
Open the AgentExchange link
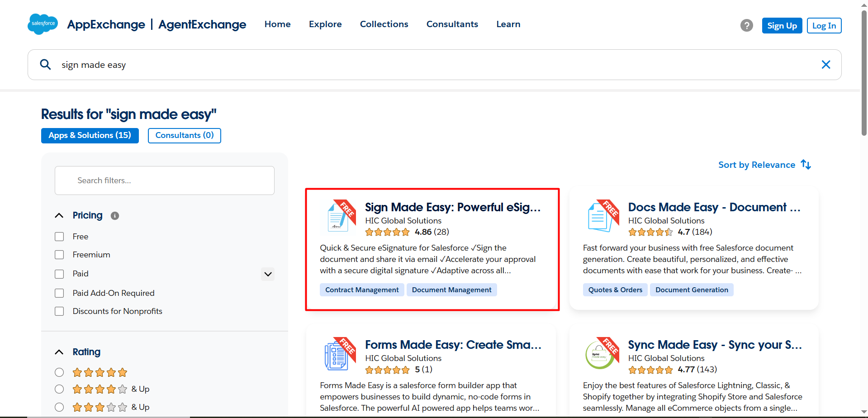pyautogui.click(x=202, y=24)
